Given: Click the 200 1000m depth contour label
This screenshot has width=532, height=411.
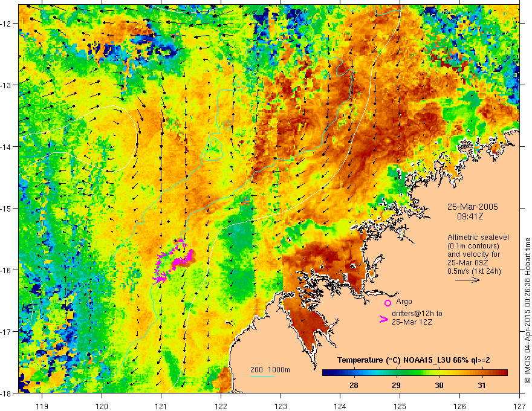Looking at the screenshot, I should (x=270, y=370).
